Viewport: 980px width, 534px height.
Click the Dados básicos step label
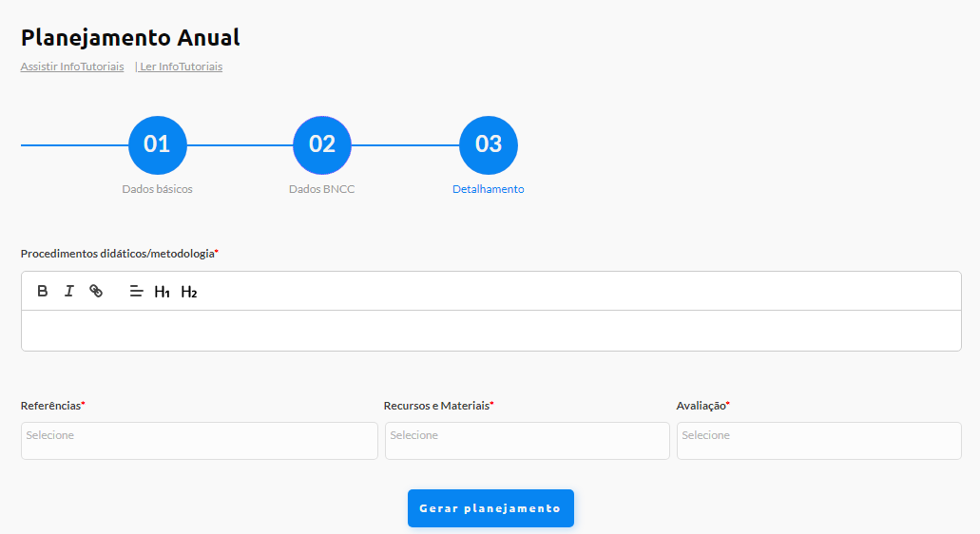coord(158,189)
